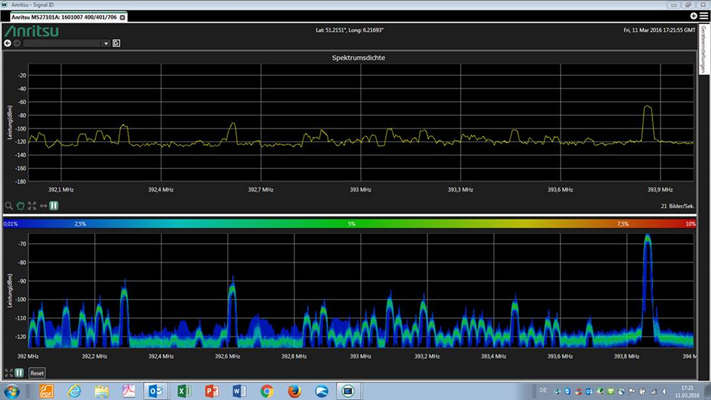Close the Anritsu MS27101A tab

point(124,17)
